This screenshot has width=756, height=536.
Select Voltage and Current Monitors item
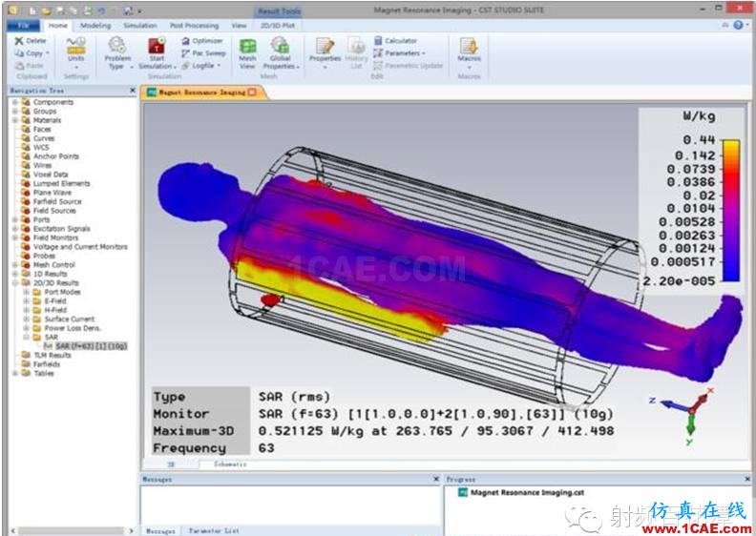pyautogui.click(x=74, y=247)
